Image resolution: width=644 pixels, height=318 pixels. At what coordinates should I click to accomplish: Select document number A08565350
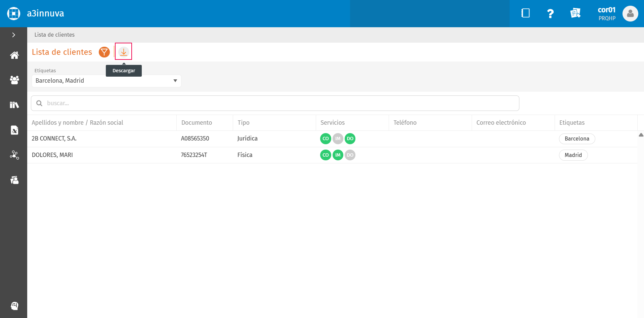coord(195,138)
